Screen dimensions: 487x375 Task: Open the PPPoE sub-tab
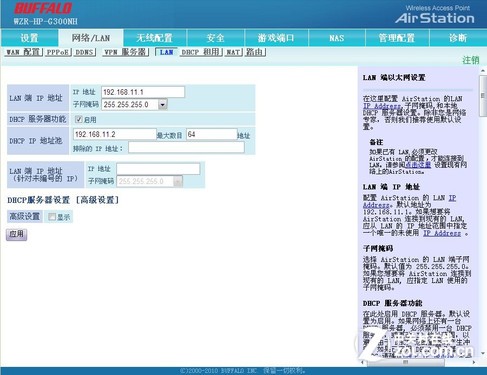tap(58, 52)
